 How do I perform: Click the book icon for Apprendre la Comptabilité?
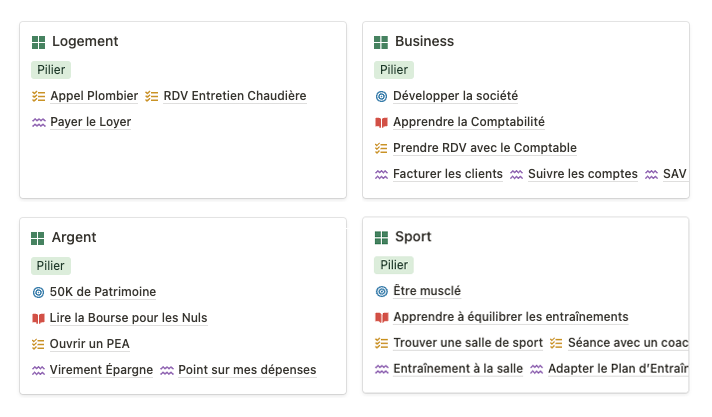point(381,123)
